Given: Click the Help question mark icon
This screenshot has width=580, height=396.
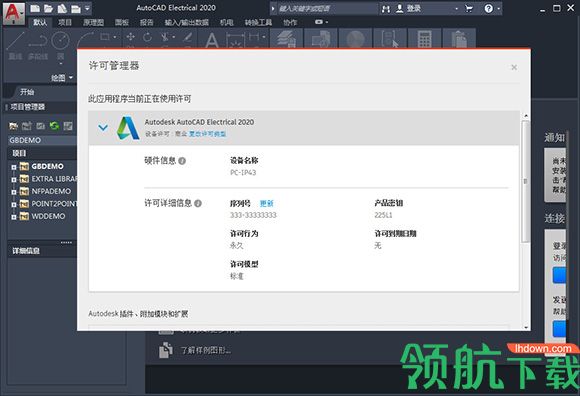Looking at the screenshot, I should pos(488,8).
